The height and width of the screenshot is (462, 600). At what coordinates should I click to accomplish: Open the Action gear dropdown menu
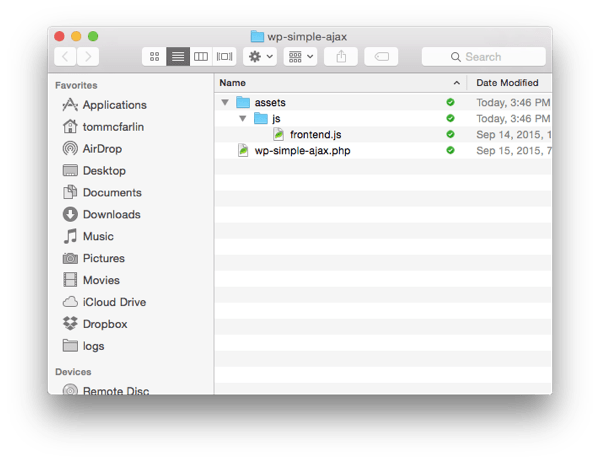(260, 57)
